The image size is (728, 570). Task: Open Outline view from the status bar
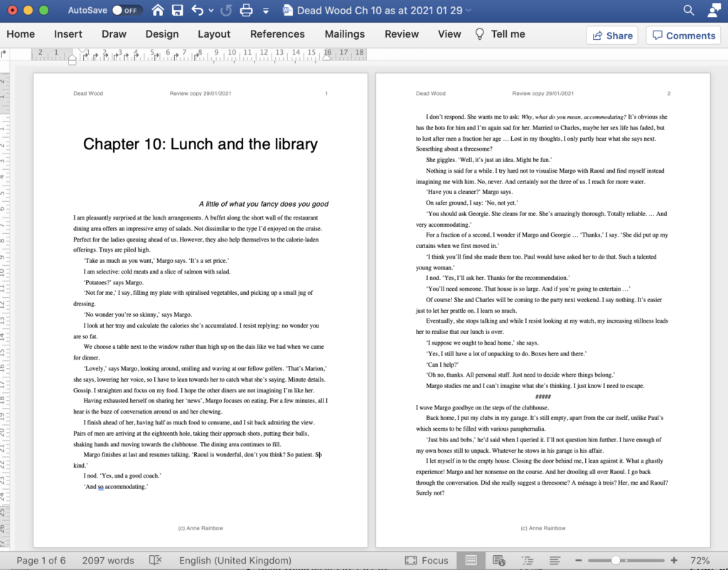(x=527, y=561)
